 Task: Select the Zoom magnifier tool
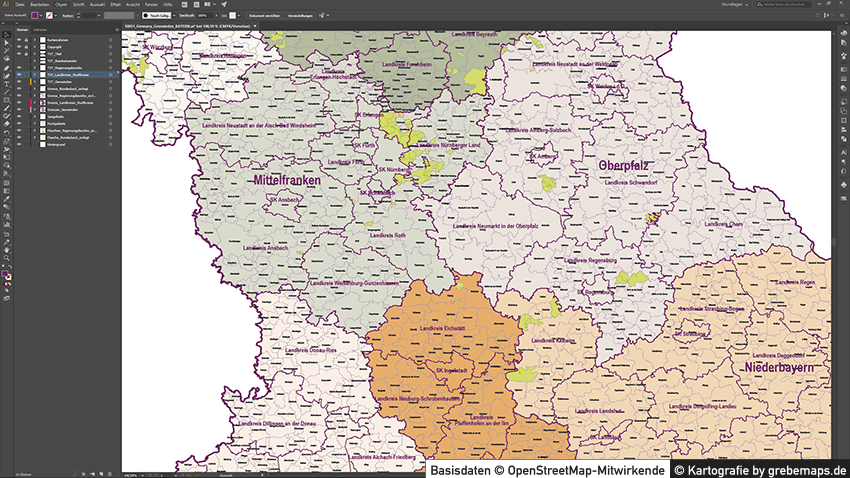point(6,258)
